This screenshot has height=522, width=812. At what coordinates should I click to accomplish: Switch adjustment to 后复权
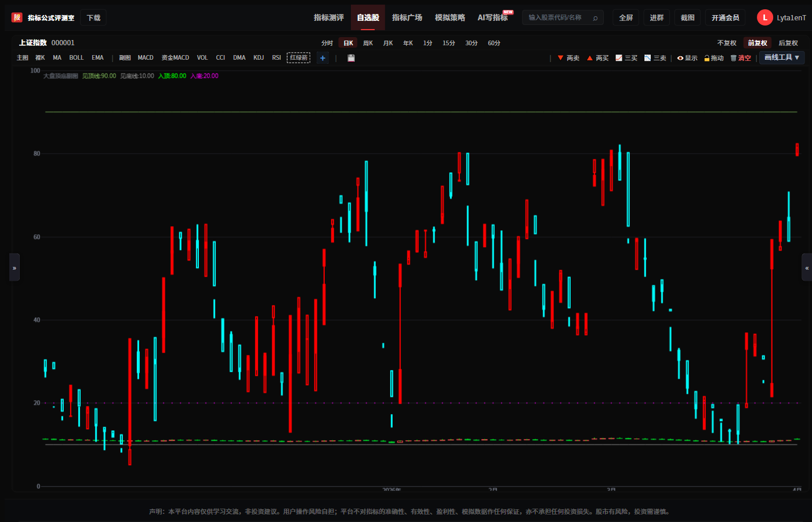[x=788, y=43]
